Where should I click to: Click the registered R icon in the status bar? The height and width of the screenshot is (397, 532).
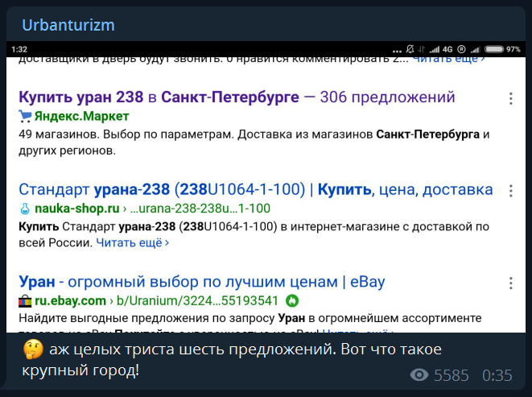coord(461,49)
